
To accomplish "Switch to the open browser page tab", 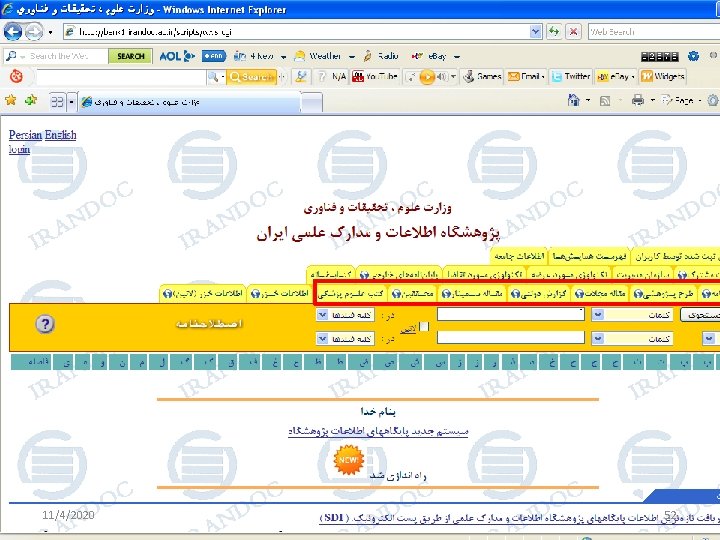I will tap(189, 102).
